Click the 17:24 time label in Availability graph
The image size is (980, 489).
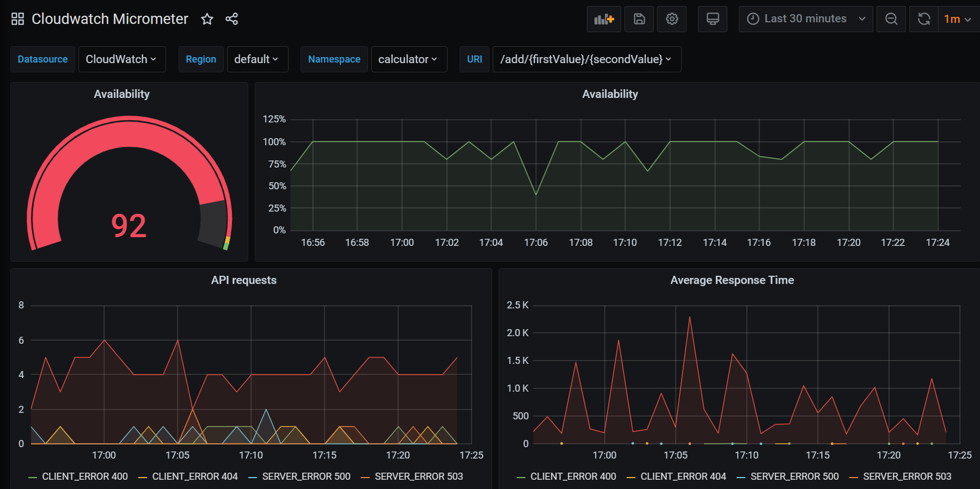938,243
